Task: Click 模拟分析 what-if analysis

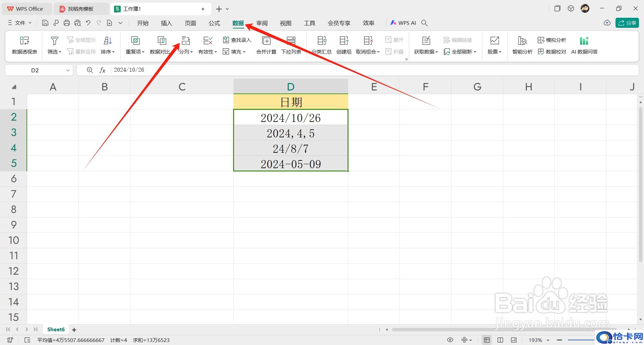Action: click(552, 40)
